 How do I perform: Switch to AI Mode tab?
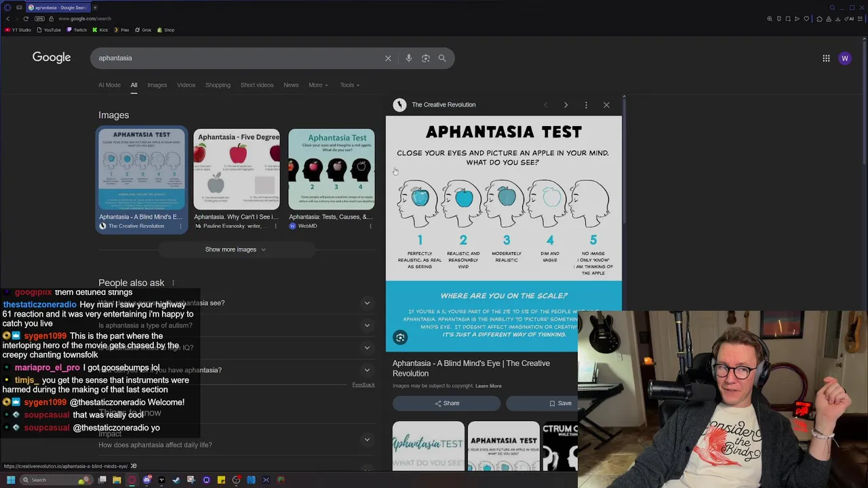click(x=109, y=85)
